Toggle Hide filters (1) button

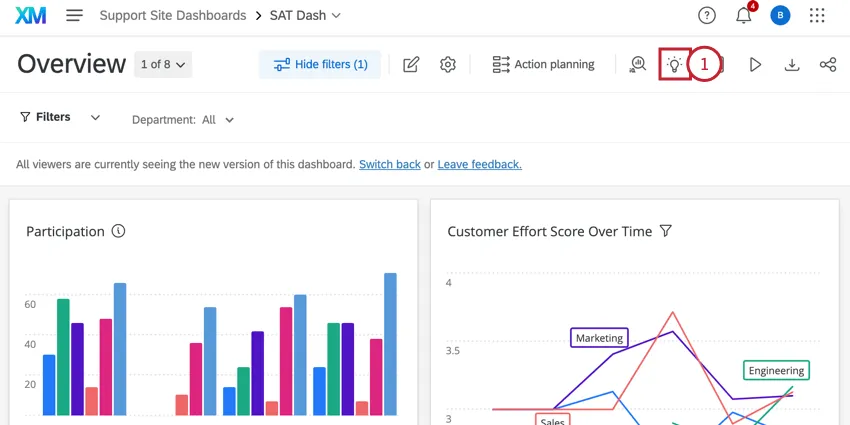pos(320,65)
